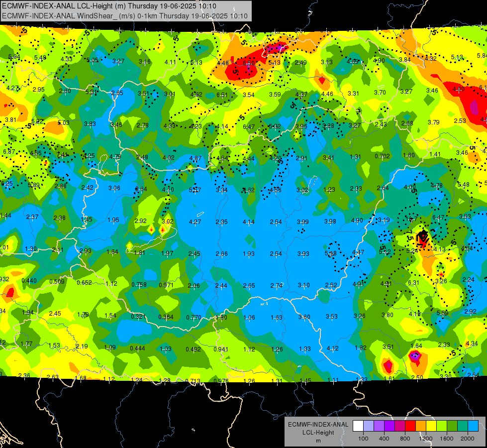
Task: Select the yellow legend color swatch
Action: [431, 426]
